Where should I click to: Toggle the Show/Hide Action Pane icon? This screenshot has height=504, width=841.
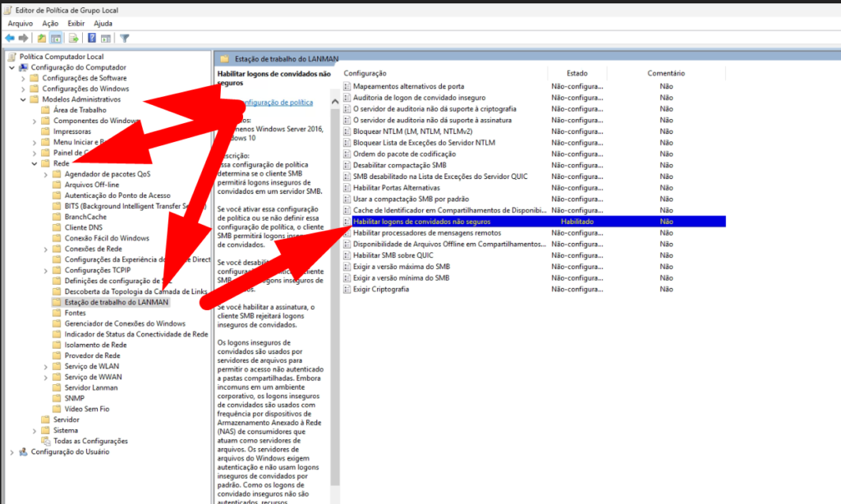coord(106,38)
